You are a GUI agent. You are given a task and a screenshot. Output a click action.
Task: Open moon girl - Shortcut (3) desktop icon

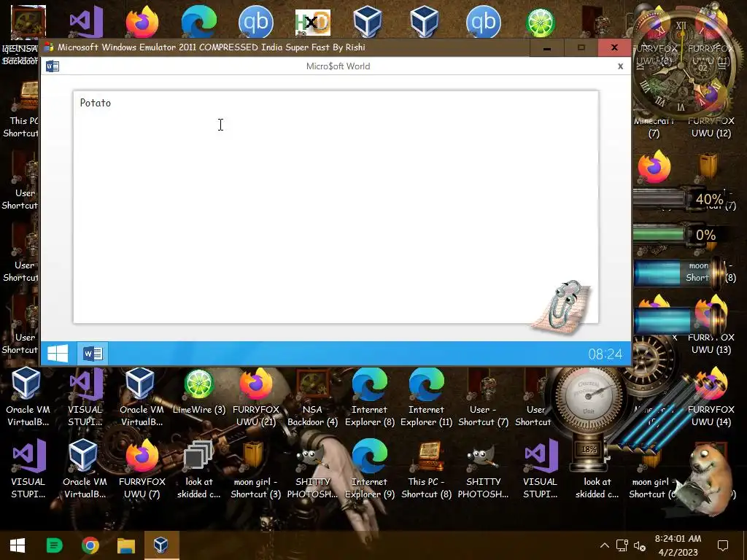(x=256, y=470)
